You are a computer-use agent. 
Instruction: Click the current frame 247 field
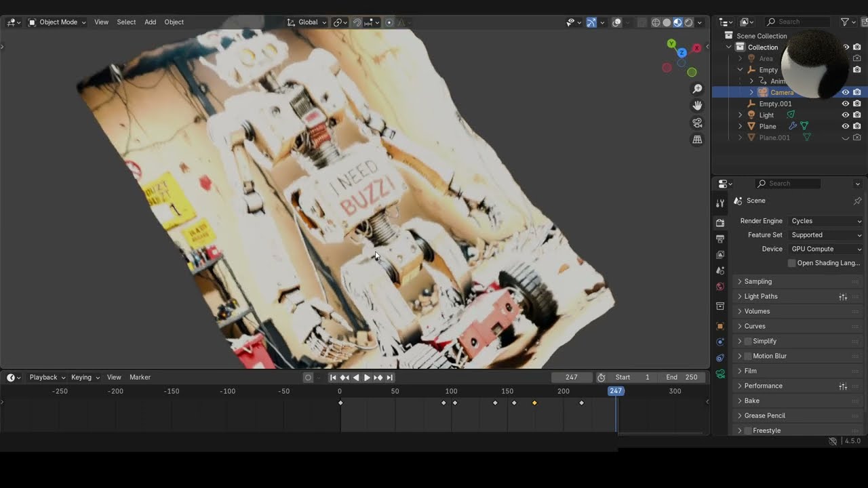[x=572, y=378]
